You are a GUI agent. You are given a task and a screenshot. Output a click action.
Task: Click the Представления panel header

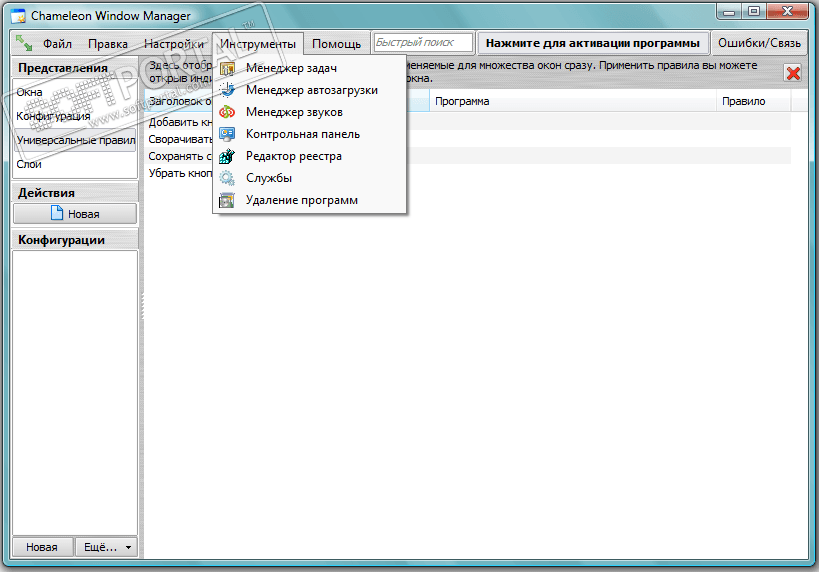(75, 68)
